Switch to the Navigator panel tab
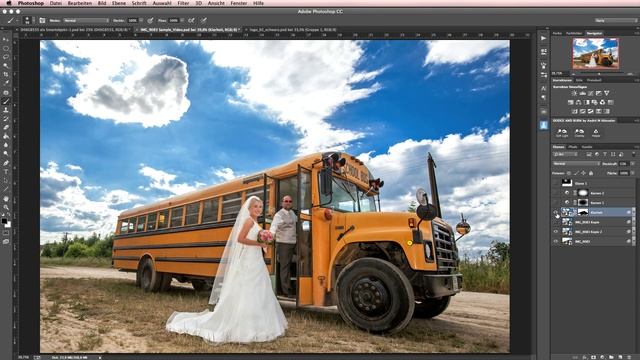Image resolution: width=640 pixels, height=360 pixels. click(594, 33)
